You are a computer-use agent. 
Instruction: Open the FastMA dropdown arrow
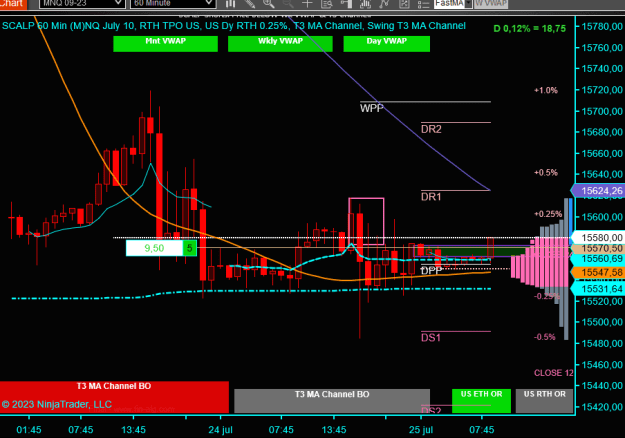[469, 4]
